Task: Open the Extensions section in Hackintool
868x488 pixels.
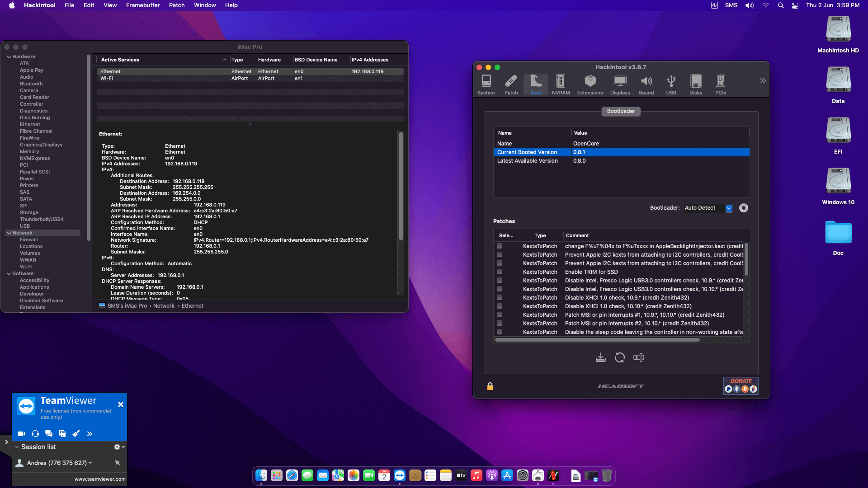Action: coord(590,84)
